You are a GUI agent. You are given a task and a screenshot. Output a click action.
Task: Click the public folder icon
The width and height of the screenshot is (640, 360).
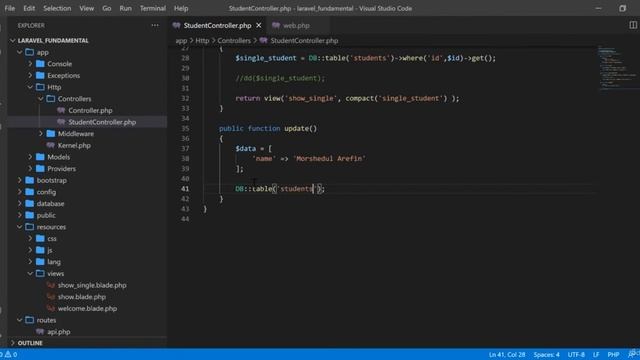coord(29,215)
